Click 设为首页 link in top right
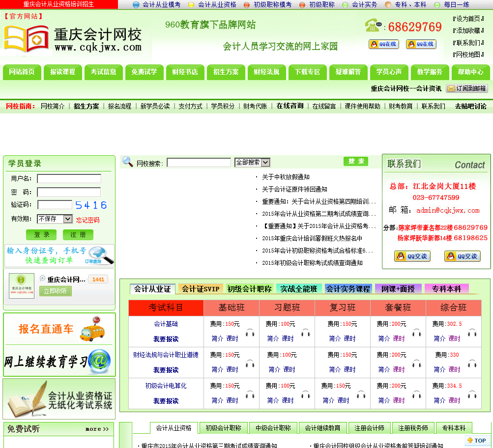This screenshot has width=493, height=448. pyautogui.click(x=468, y=19)
